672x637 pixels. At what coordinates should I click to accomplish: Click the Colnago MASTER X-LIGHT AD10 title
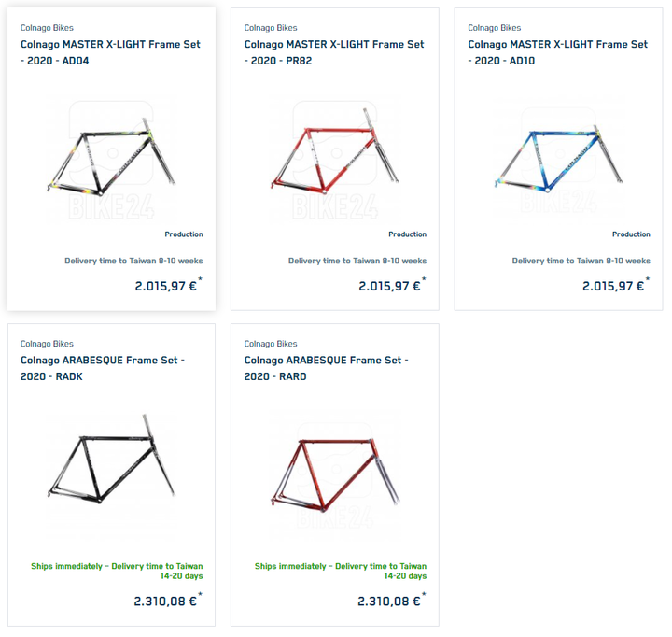(558, 52)
